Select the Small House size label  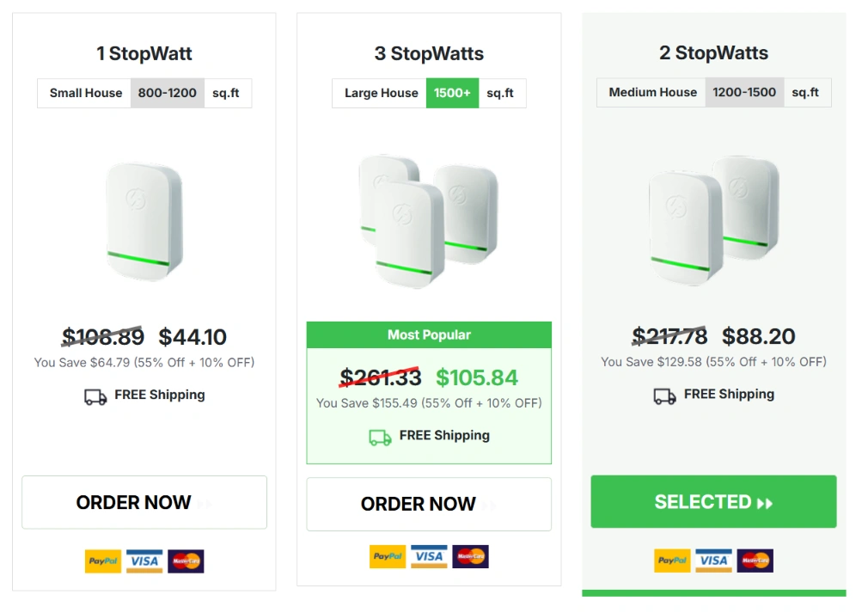[x=85, y=94]
